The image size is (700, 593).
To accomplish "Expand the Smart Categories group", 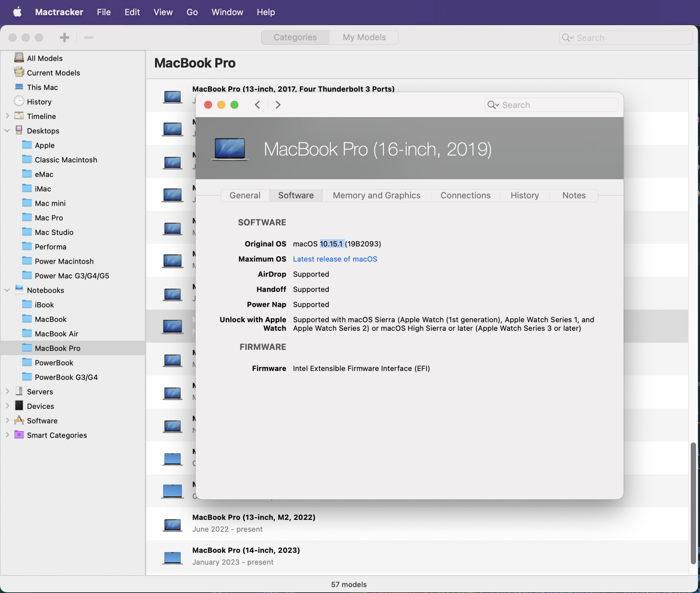I will (7, 435).
